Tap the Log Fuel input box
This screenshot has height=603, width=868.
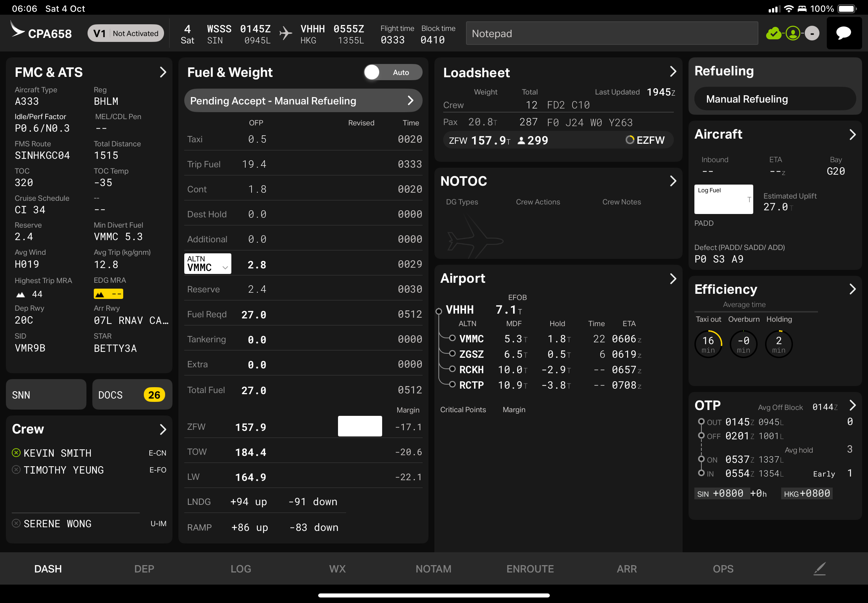723,199
